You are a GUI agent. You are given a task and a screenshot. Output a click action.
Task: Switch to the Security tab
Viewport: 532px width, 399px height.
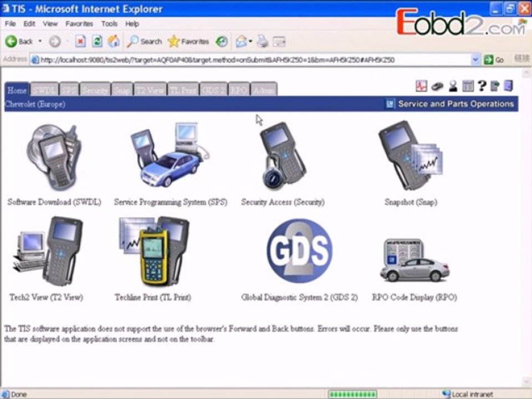pyautogui.click(x=95, y=90)
